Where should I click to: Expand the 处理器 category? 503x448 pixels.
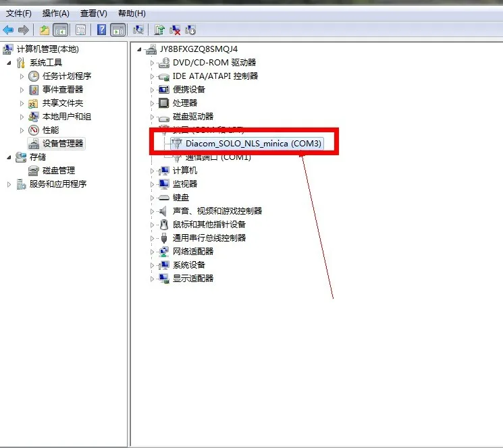152,103
